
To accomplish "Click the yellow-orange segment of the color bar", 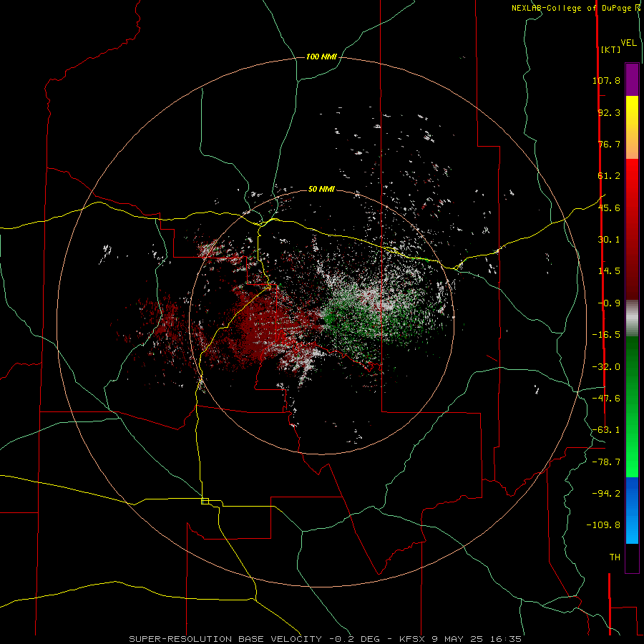I will 632,127.
